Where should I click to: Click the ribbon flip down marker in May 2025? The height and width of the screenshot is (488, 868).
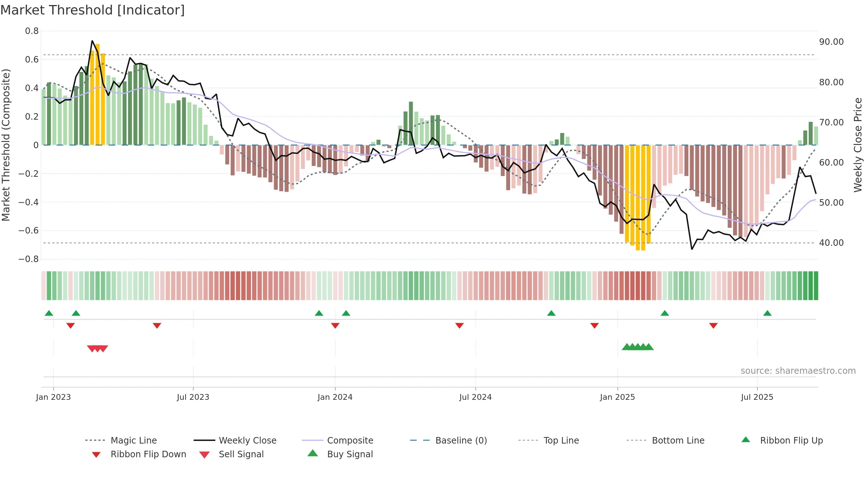(x=714, y=326)
